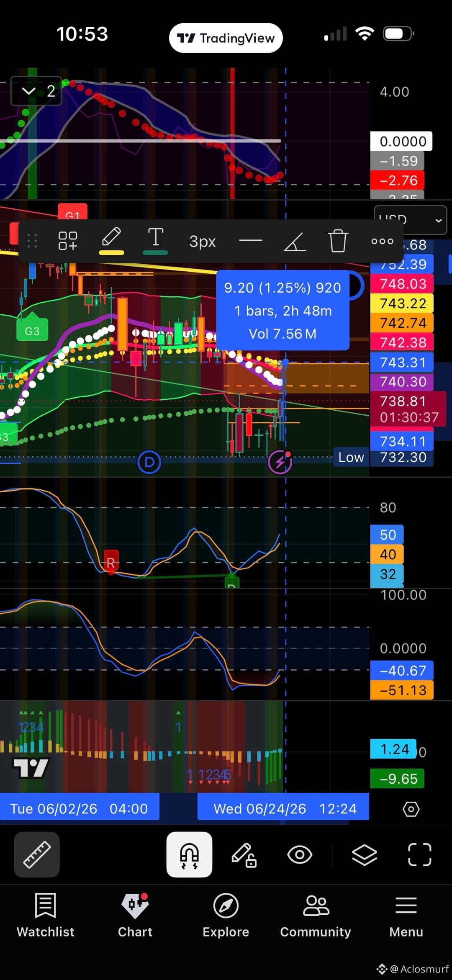Choose line style in drawing toolbar

coord(251,241)
